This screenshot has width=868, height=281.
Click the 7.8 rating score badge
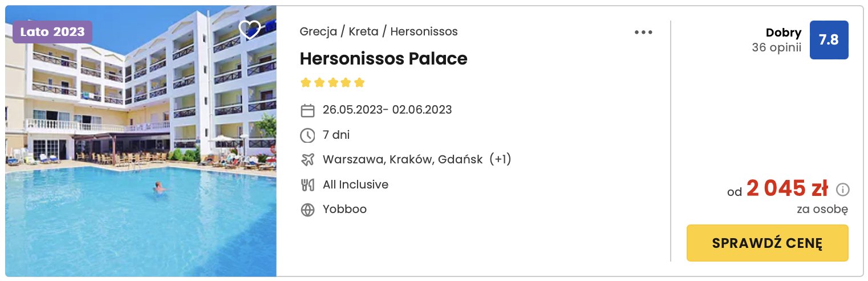coord(829,40)
